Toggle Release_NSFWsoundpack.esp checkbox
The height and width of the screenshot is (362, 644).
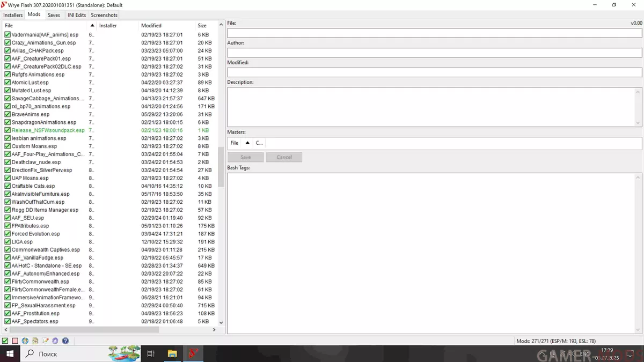(x=8, y=130)
